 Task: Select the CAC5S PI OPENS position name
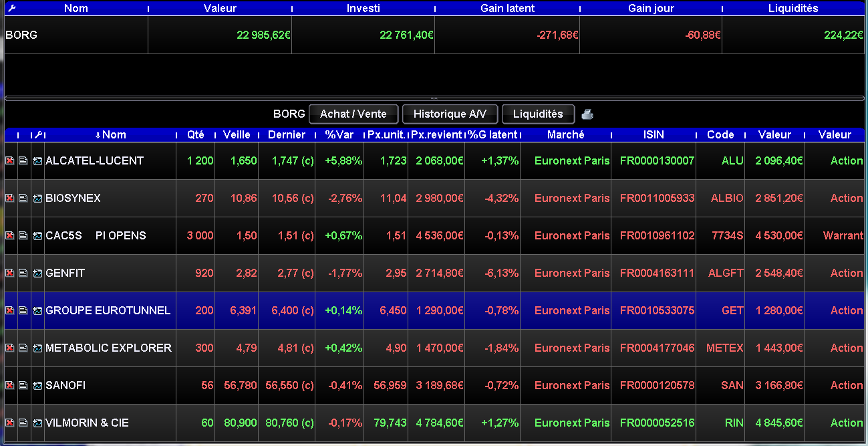tap(96, 236)
